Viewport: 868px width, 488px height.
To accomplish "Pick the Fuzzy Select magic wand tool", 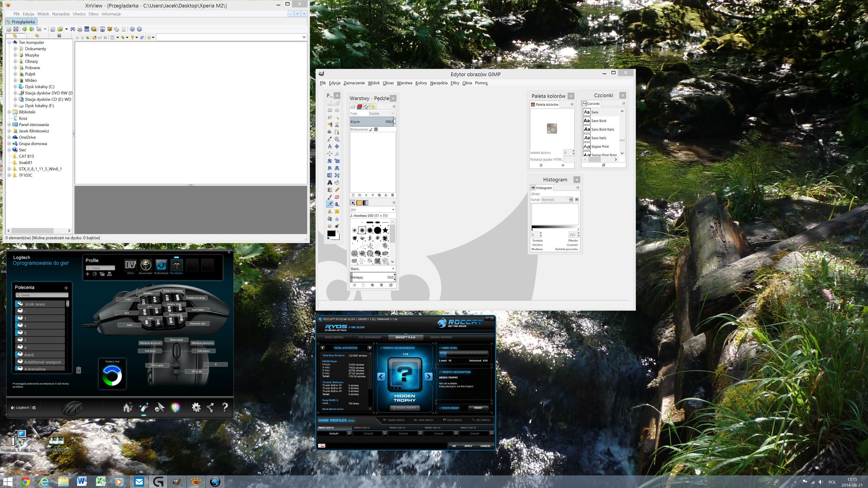I will 337,118.
